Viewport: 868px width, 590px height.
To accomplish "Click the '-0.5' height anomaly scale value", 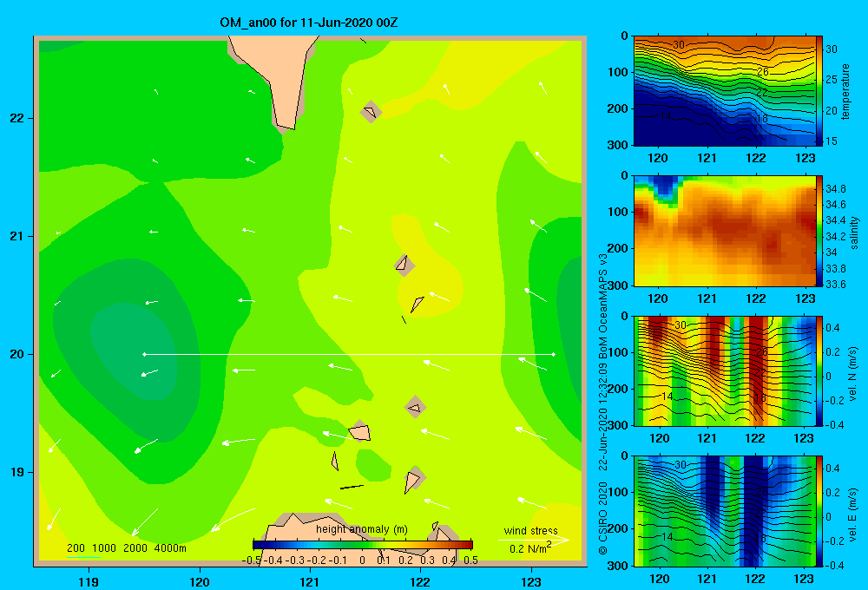I will point(252,560).
